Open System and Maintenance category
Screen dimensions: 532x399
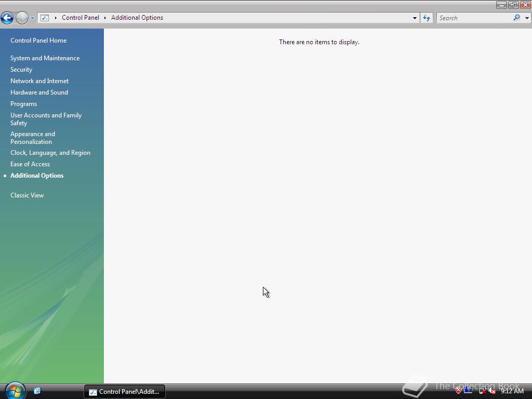click(x=45, y=58)
